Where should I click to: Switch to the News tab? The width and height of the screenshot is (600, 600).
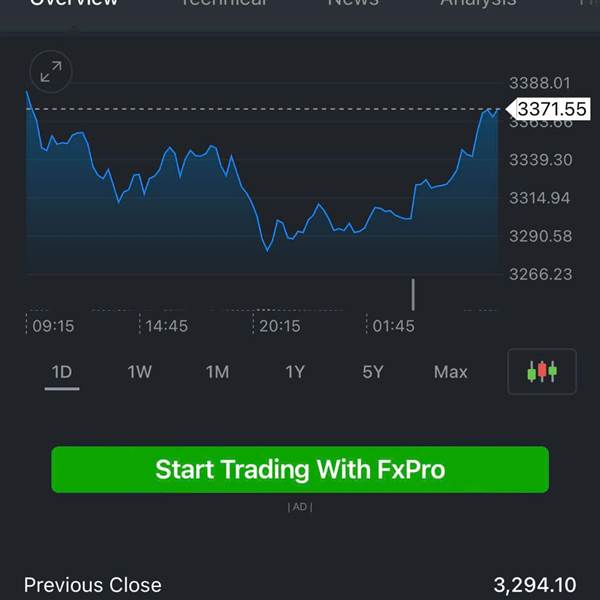pos(353,3)
